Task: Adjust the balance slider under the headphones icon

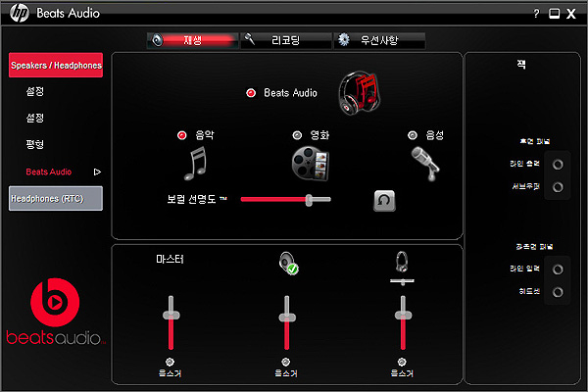Action: [x=402, y=281]
